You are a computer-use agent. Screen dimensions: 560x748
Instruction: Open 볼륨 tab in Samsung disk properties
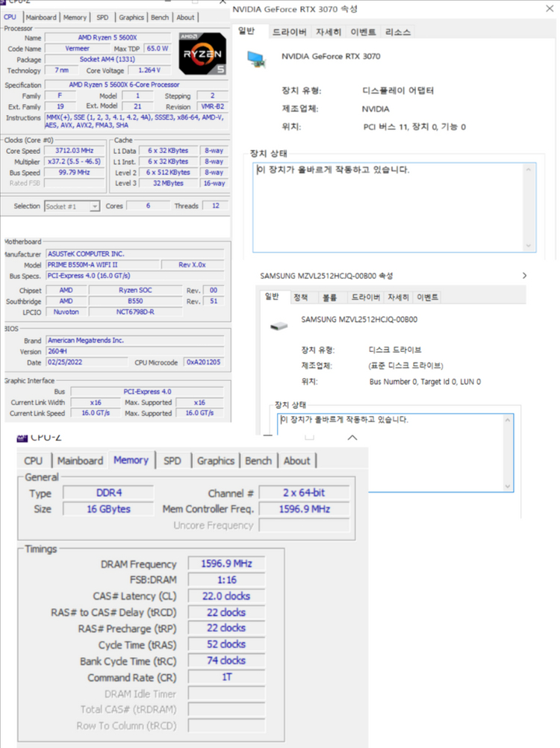tap(329, 297)
